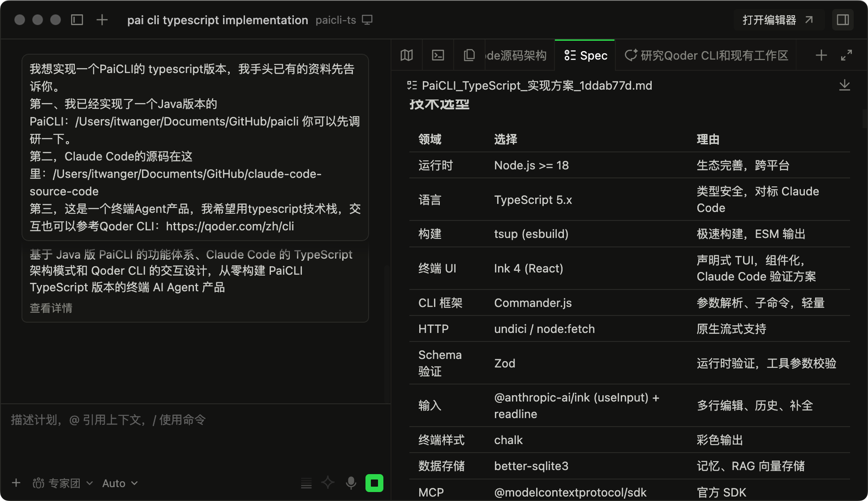Viewport: 868px width, 501px height.
Task: Toggle the right side panel icon
Action: pos(843,20)
